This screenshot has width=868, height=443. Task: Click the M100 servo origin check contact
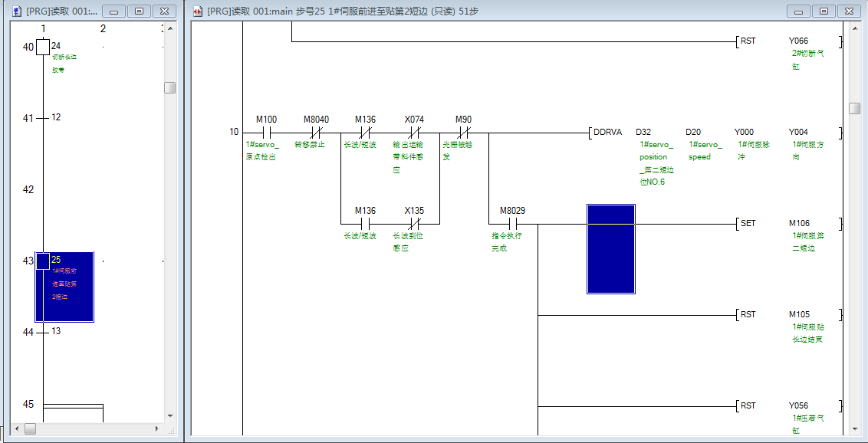266,132
